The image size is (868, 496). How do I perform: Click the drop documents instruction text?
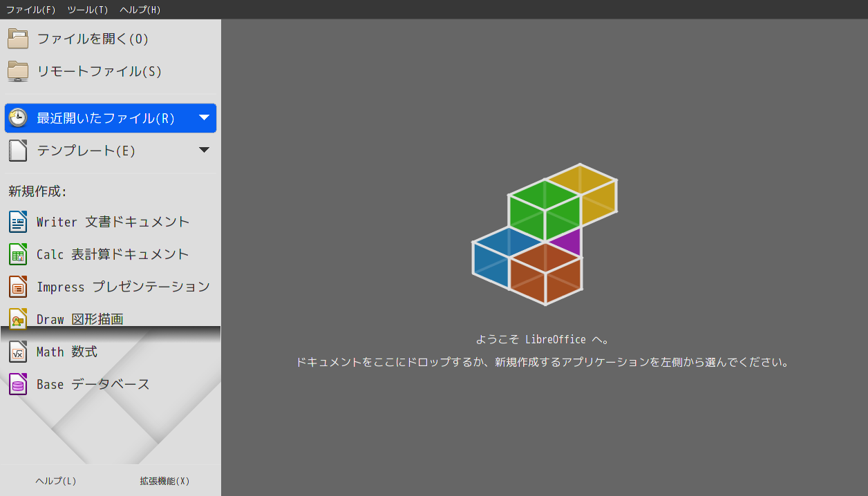pos(542,362)
